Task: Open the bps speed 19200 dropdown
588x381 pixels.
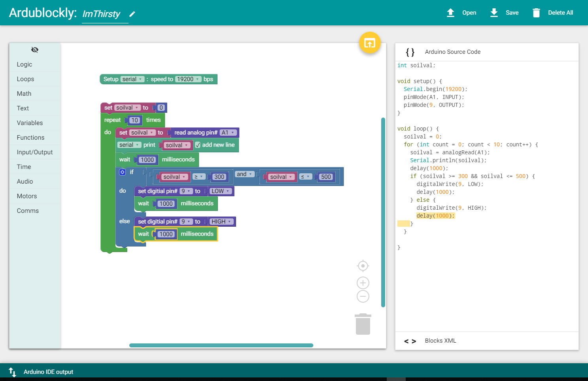Action: point(188,79)
